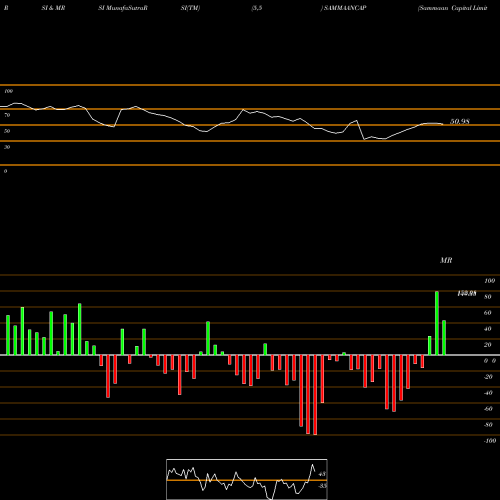Click the 48 label in mini chart
Viewport: 500px width, 500px height.
(322, 474)
